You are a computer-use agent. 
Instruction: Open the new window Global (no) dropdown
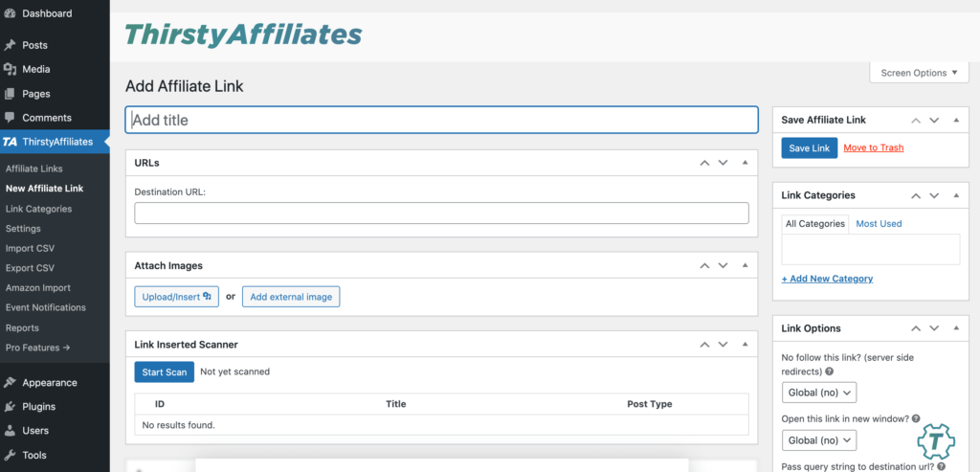(x=818, y=440)
